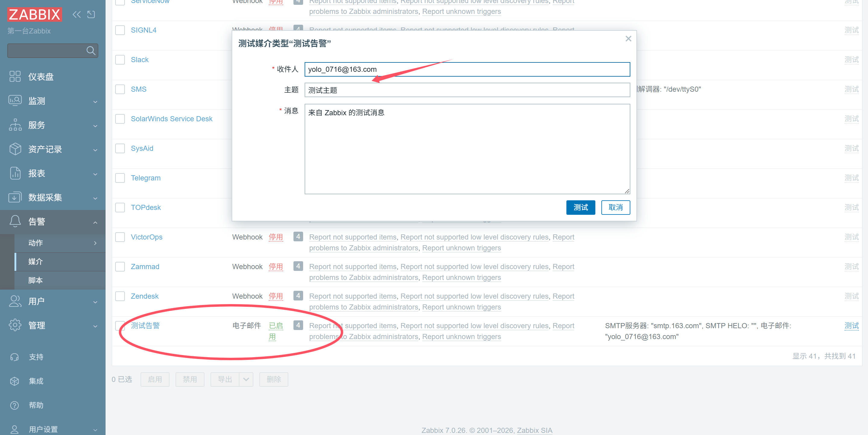The height and width of the screenshot is (435, 868).
Task: Expand the 动作 submenu arrow
Action: coord(95,243)
